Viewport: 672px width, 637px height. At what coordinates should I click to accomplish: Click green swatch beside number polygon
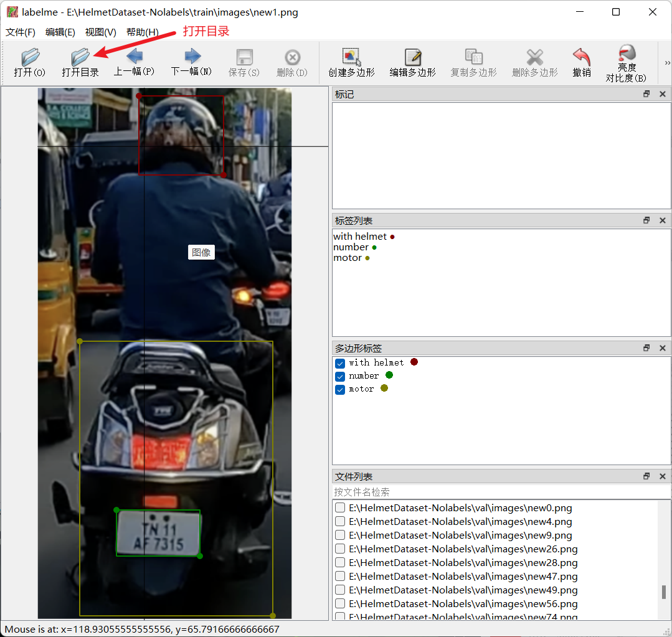[x=389, y=375]
